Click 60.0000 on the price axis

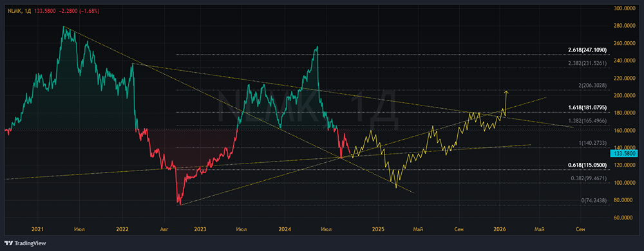coord(623,218)
